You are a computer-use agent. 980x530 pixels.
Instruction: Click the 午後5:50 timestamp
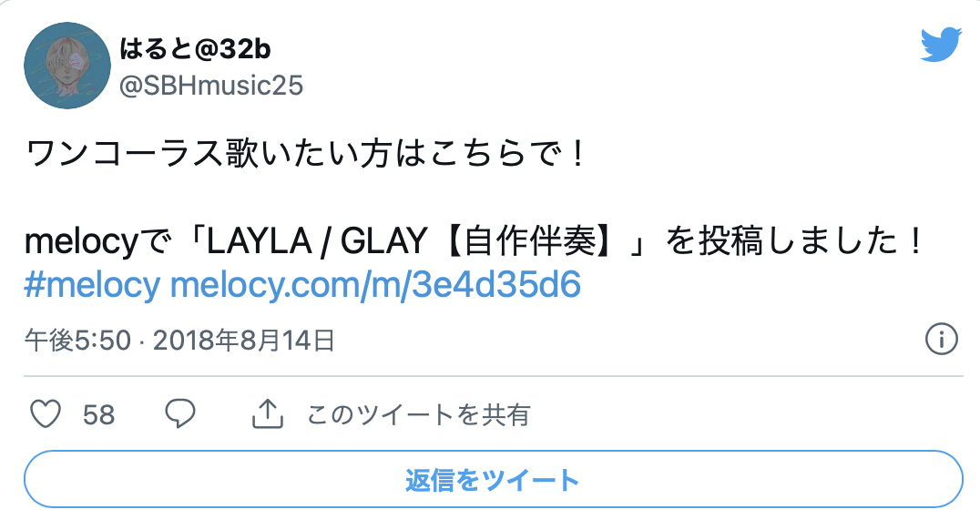pos(77,341)
